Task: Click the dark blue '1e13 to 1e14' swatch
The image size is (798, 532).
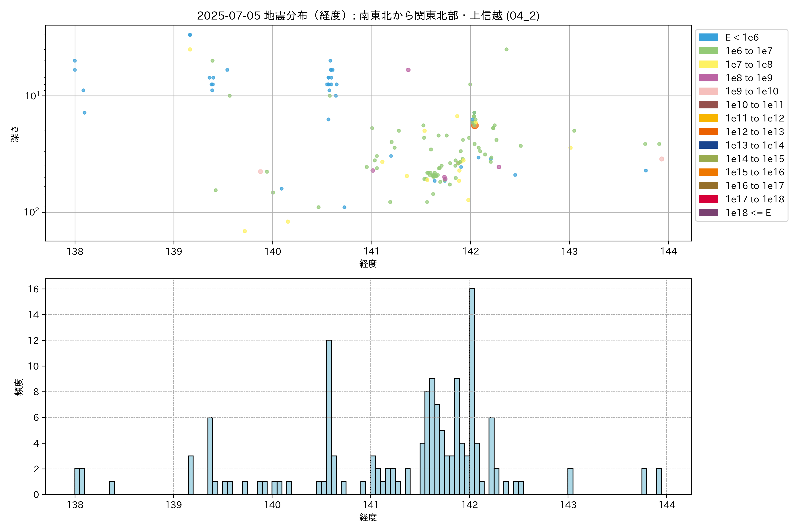Action: click(708, 145)
